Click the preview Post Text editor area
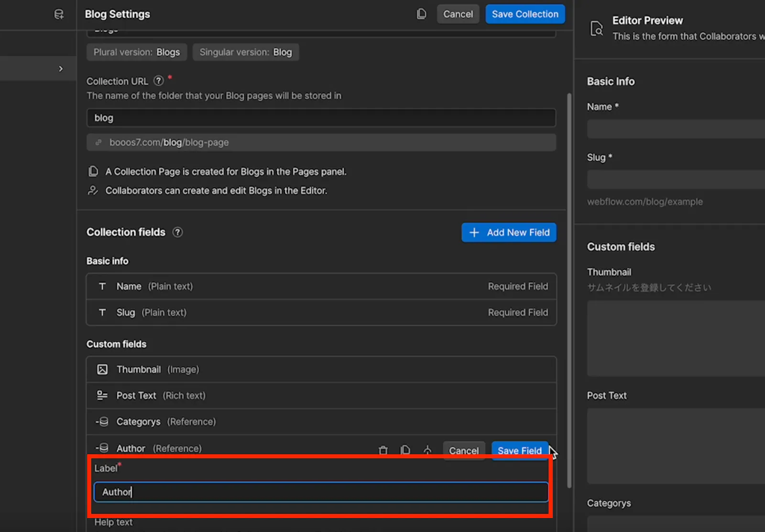The image size is (765, 532). point(676,446)
